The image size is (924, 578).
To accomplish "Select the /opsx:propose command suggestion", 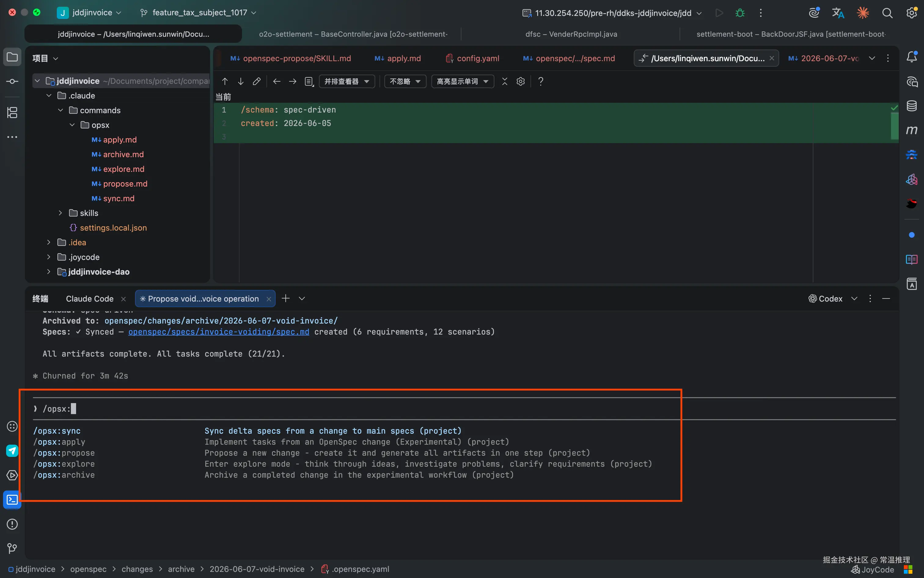I will (x=64, y=453).
